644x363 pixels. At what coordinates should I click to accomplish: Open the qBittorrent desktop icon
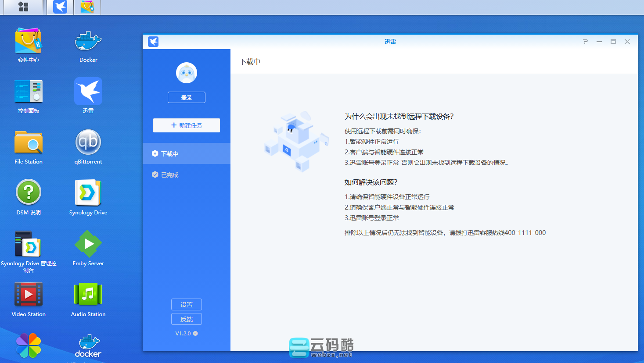[x=88, y=142]
